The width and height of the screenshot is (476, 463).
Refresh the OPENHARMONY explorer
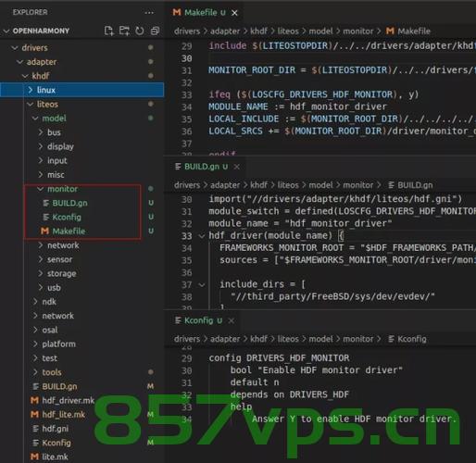[140, 31]
